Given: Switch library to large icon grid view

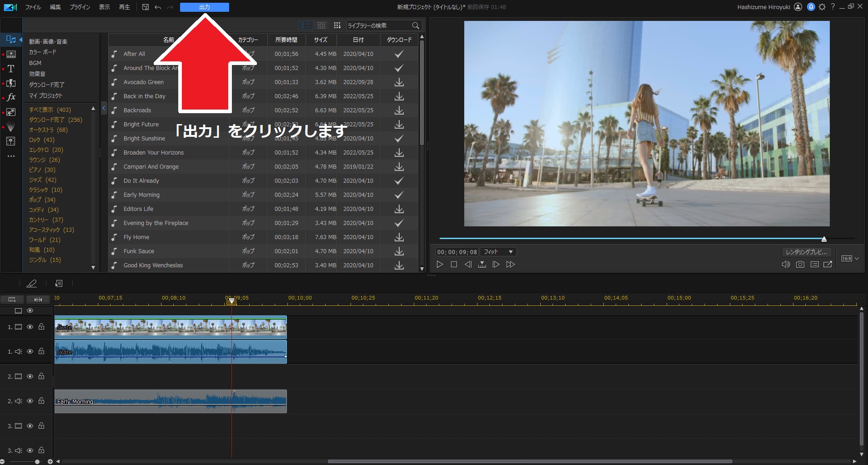Looking at the screenshot, I should [321, 25].
